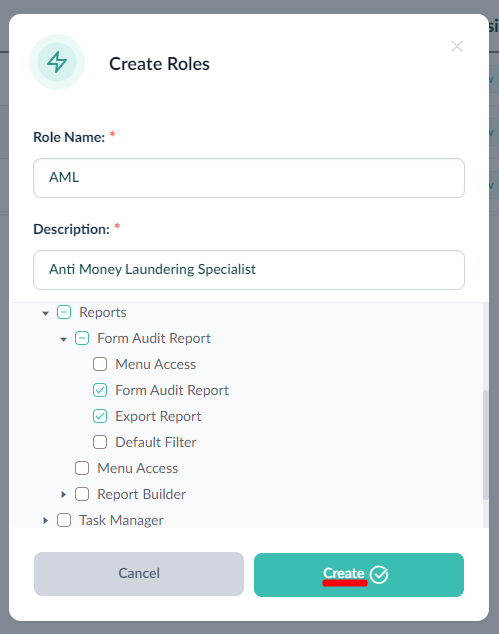This screenshot has width=499, height=634.
Task: Uncheck the Form Audit Report permission
Action: pyautogui.click(x=100, y=390)
